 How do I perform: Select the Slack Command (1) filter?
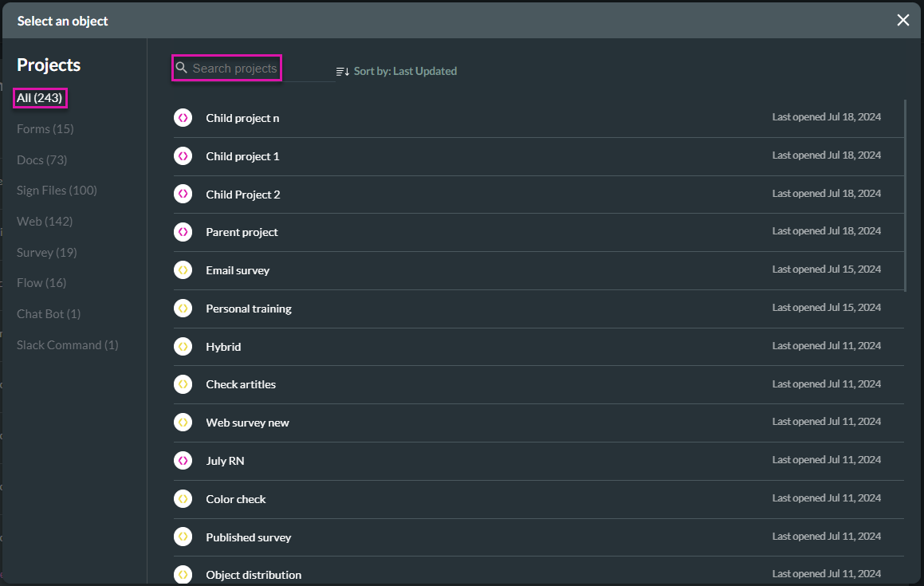67,344
